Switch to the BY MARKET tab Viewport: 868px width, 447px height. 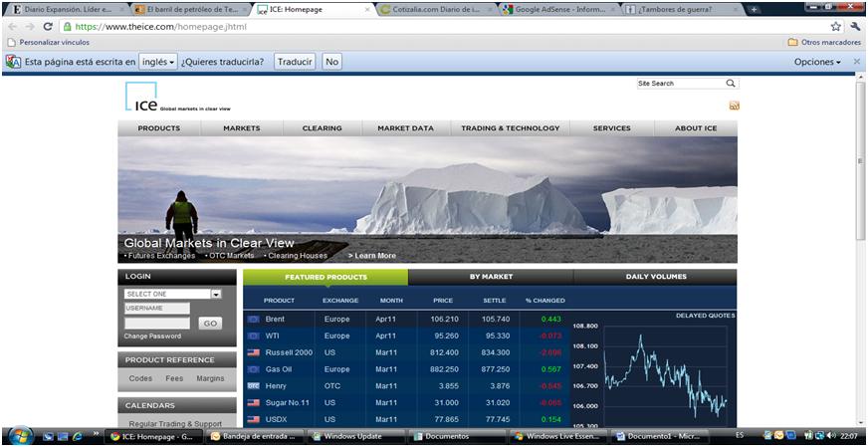pos(491,277)
